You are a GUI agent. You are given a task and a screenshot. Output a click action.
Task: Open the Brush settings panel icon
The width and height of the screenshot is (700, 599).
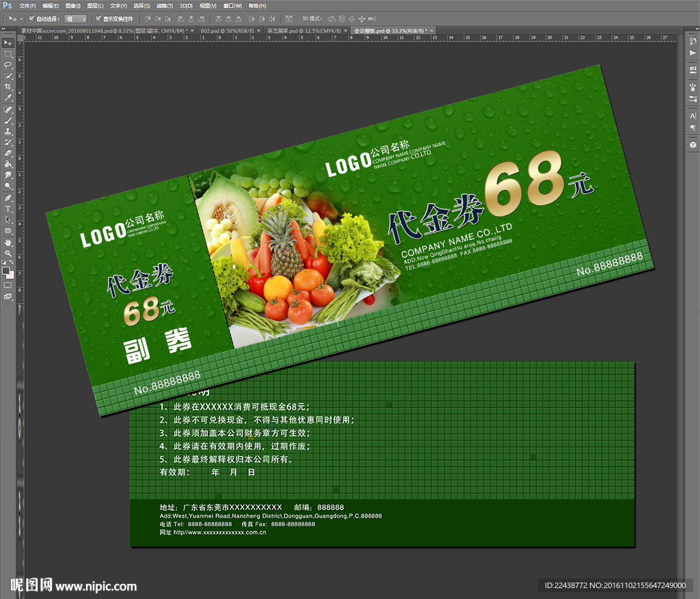pyautogui.click(x=693, y=98)
